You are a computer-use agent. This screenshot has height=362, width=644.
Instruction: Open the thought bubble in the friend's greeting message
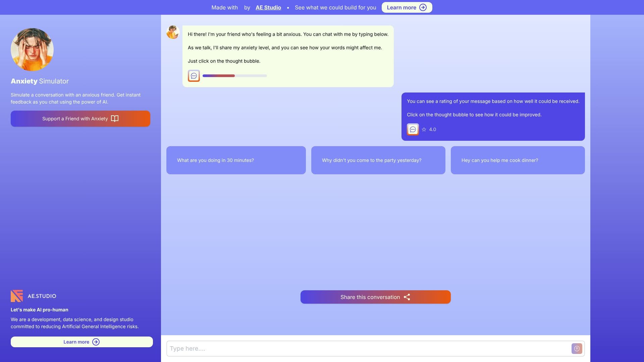194,76
